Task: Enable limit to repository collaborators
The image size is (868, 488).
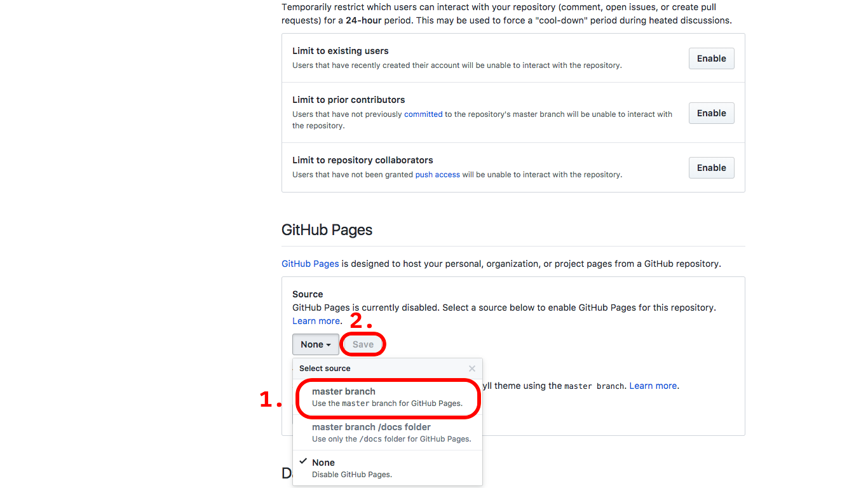Action: point(711,167)
